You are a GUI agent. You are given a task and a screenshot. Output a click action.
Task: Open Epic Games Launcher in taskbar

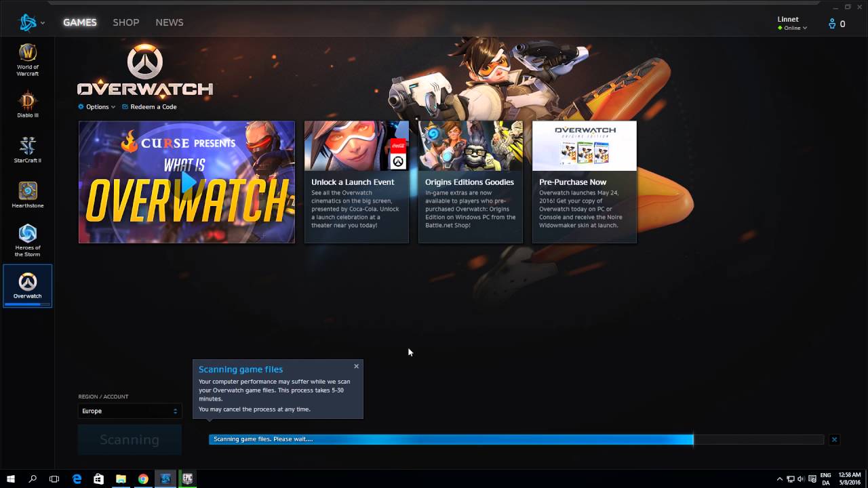pos(187,479)
